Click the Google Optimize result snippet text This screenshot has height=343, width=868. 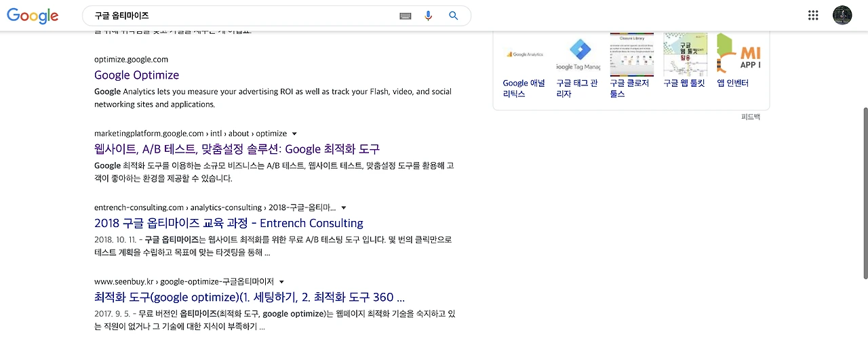(x=273, y=98)
